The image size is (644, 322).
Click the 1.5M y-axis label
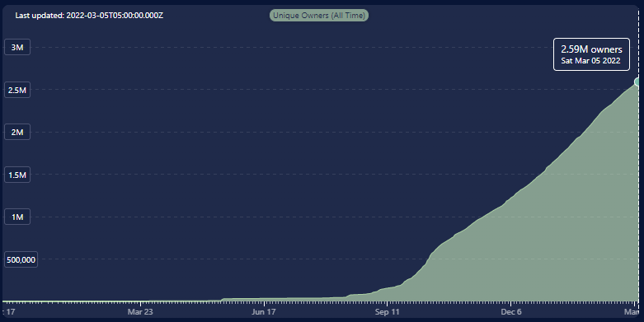tap(17, 175)
